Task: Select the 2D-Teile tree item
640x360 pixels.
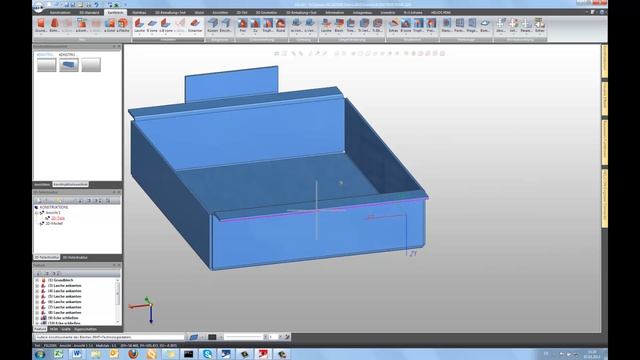Action: pyautogui.click(x=58, y=218)
